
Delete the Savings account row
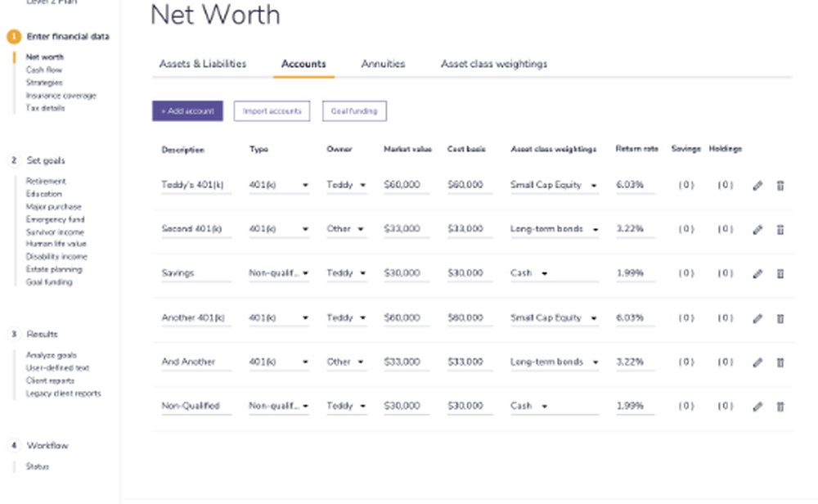pos(780,273)
